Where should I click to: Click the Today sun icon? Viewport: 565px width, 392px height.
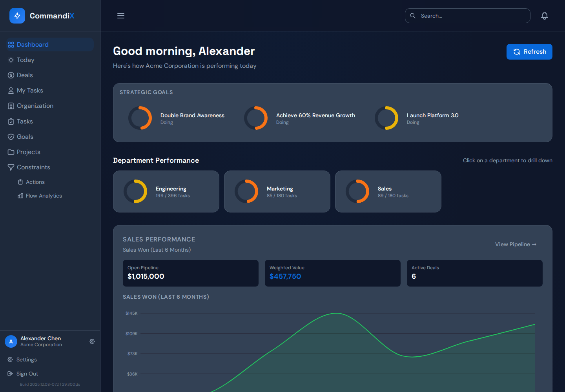click(x=11, y=60)
